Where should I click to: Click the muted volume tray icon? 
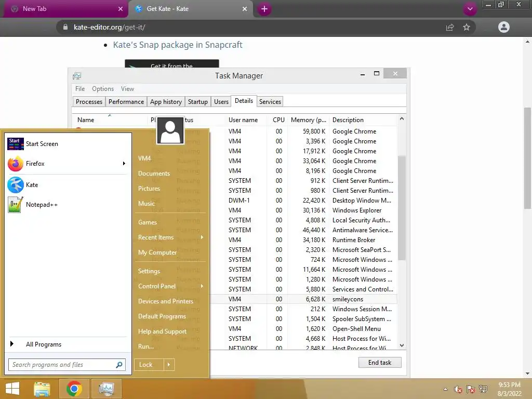pyautogui.click(x=458, y=389)
